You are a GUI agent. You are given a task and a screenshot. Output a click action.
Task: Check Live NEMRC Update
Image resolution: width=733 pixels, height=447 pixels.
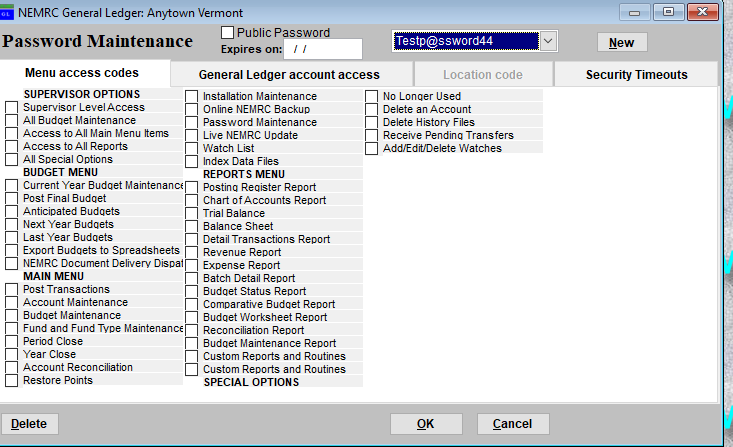(x=192, y=136)
